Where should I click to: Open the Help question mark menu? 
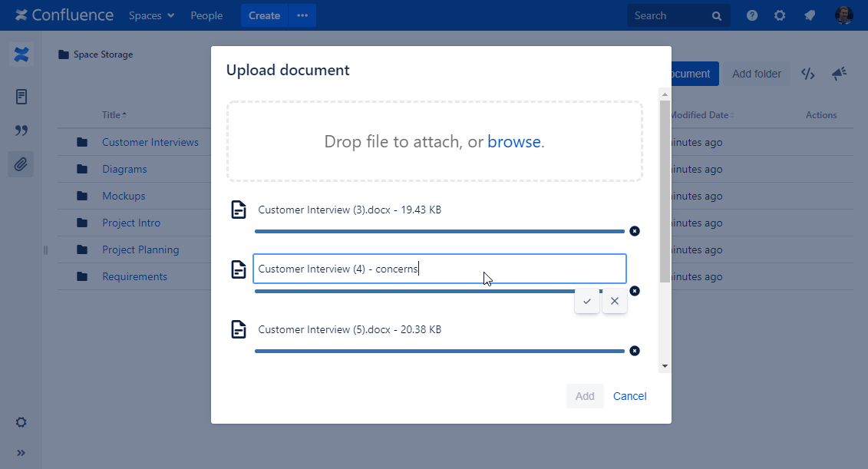tap(752, 15)
